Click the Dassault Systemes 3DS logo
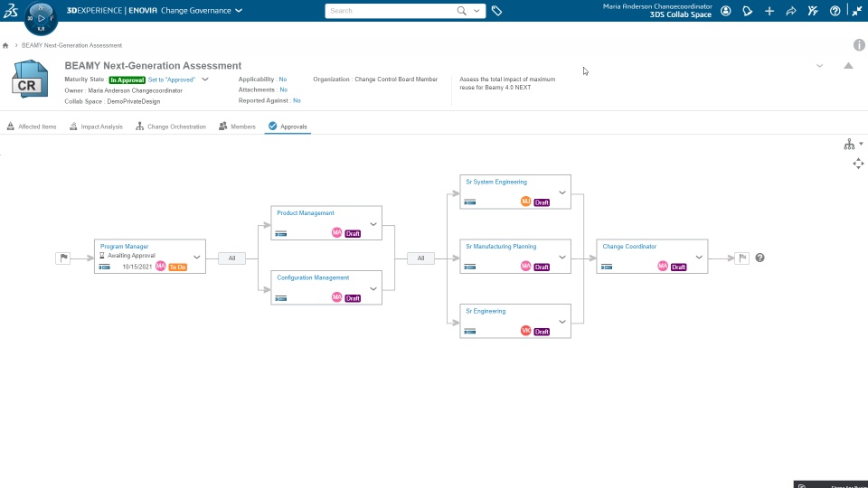 click(x=11, y=11)
